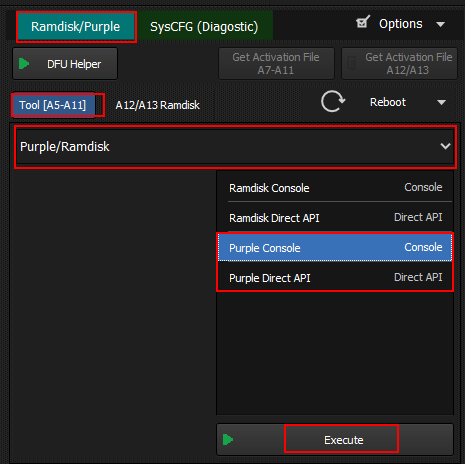Expand the Reboot dropdown arrow
Screen dimensions: 465x464
[441, 102]
